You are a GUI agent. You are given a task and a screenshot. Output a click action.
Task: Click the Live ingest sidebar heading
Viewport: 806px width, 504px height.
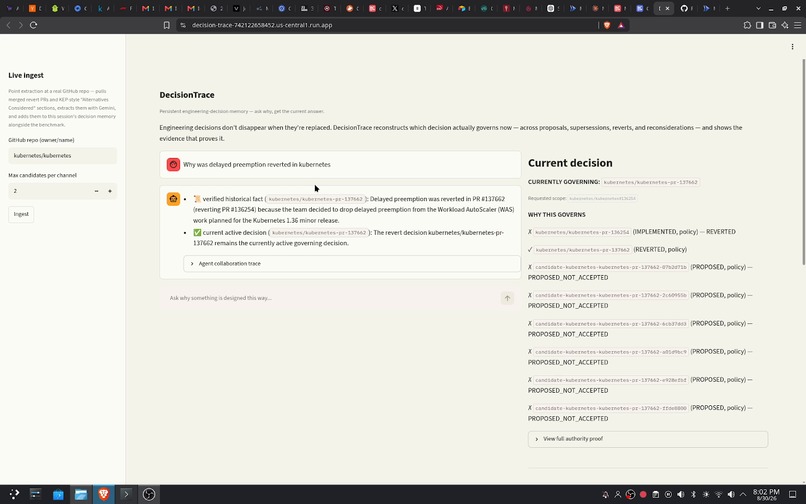pos(26,75)
